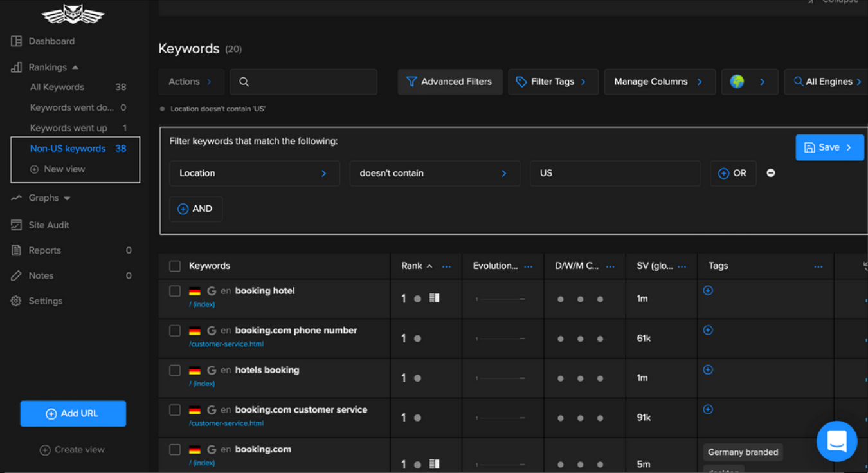Screen dimensions: 868x473
Task: Click the owl logo in the sidebar
Action: (73, 14)
